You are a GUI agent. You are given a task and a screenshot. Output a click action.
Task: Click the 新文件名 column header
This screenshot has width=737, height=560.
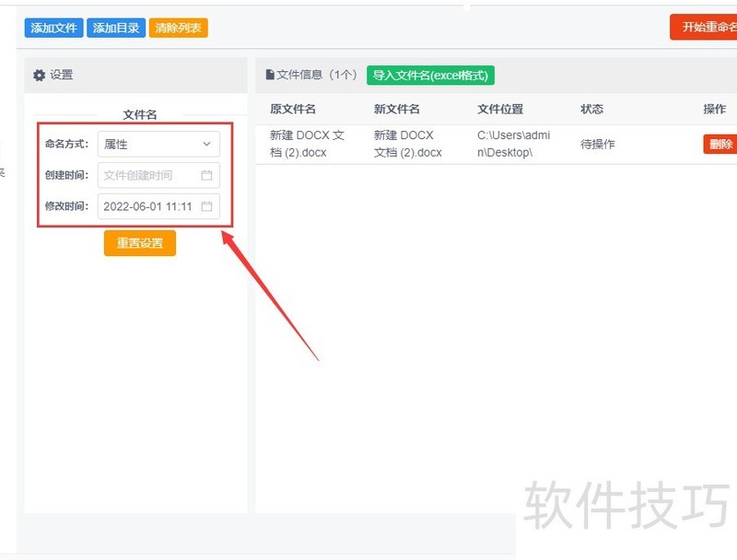pyautogui.click(x=397, y=109)
